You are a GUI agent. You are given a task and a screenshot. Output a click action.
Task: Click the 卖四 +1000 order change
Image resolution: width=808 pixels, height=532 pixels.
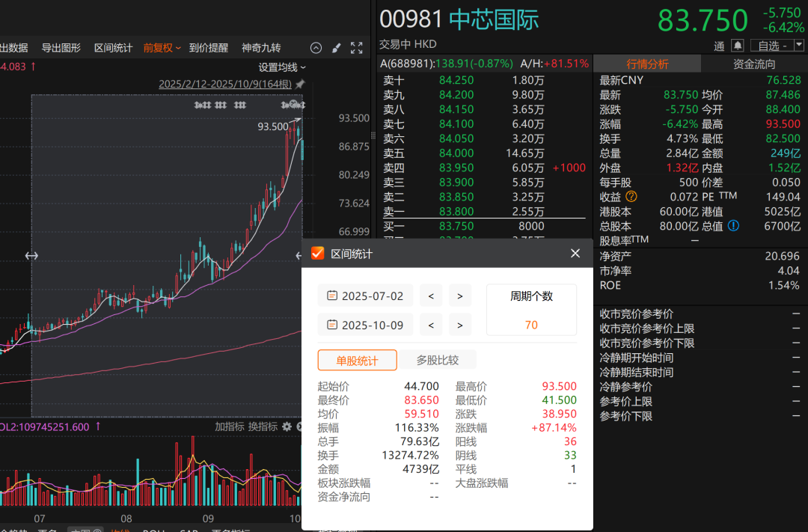(x=569, y=168)
